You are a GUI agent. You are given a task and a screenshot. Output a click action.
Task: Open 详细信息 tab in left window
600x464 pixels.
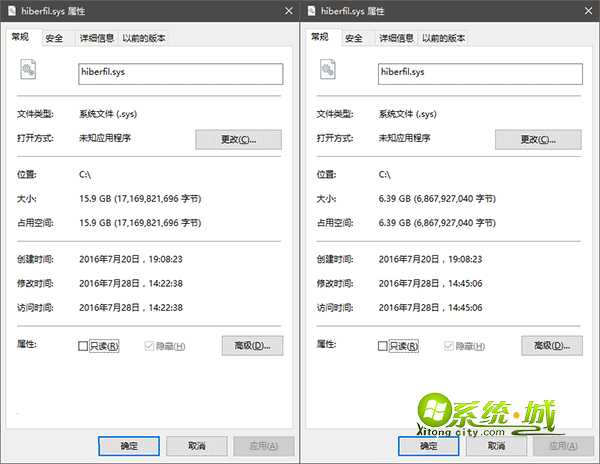tap(97, 38)
